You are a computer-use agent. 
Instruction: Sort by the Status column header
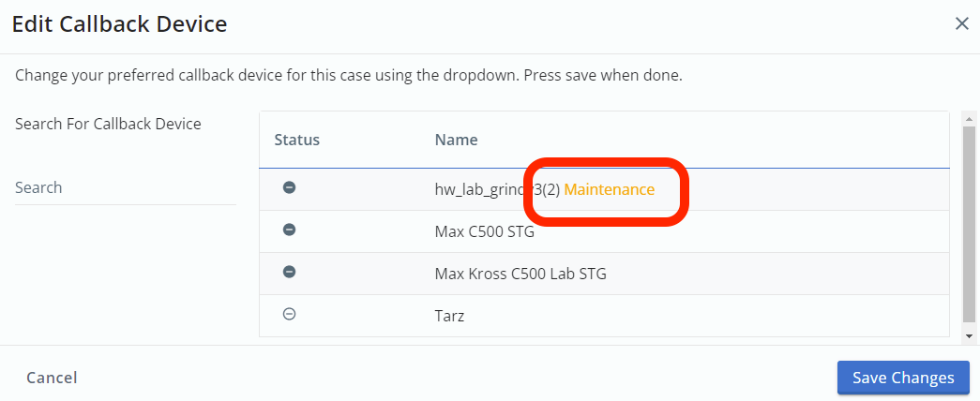pyautogui.click(x=297, y=140)
